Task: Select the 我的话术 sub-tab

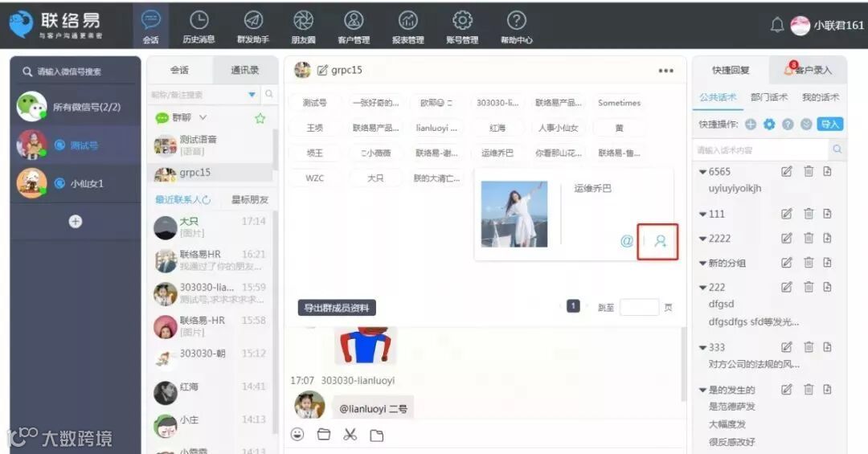Action: tap(821, 97)
